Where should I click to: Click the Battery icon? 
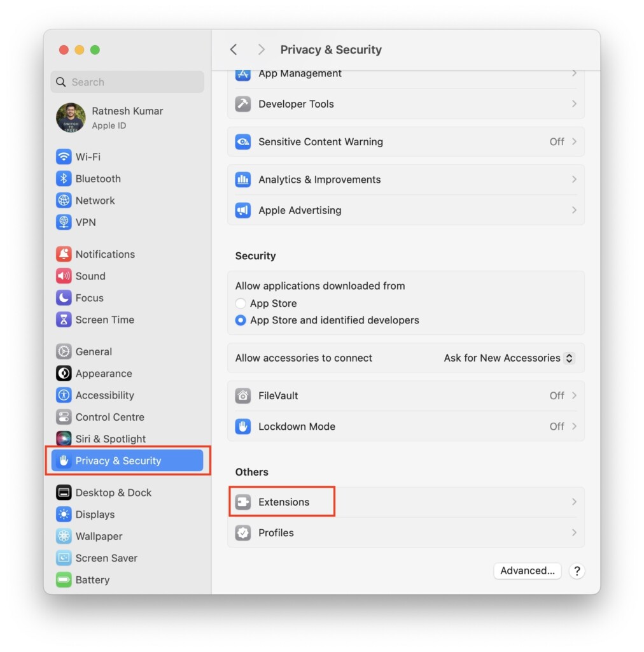click(64, 580)
